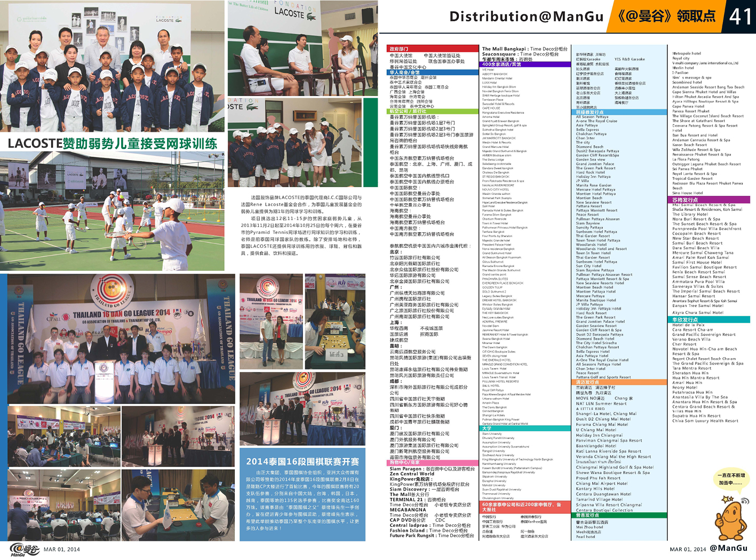Click the orange 《@曼谷》领取点 title banner
The image size is (756, 560).
click(x=666, y=17)
